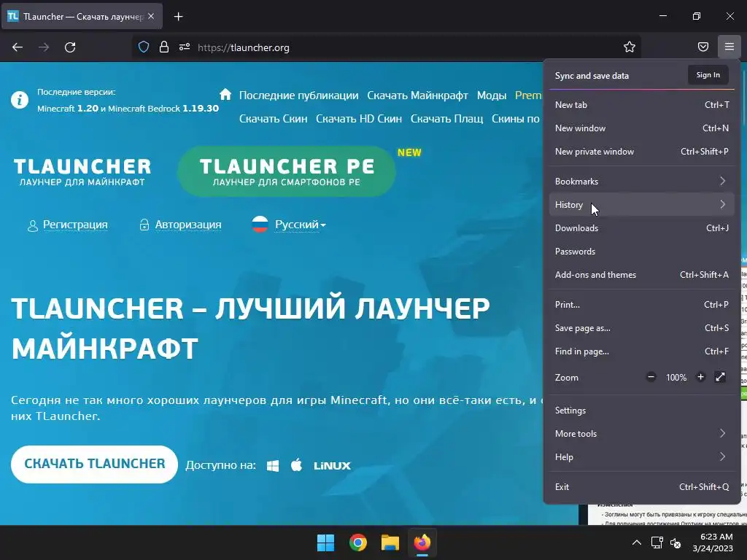The height and width of the screenshot is (560, 747).
Task: Open the taskbar clock and date
Action: 713,542
